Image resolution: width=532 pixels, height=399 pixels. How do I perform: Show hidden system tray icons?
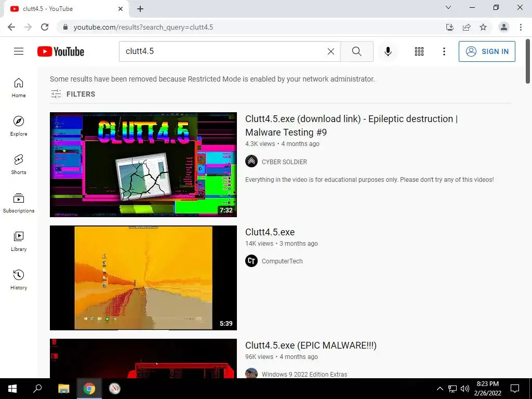click(440, 389)
